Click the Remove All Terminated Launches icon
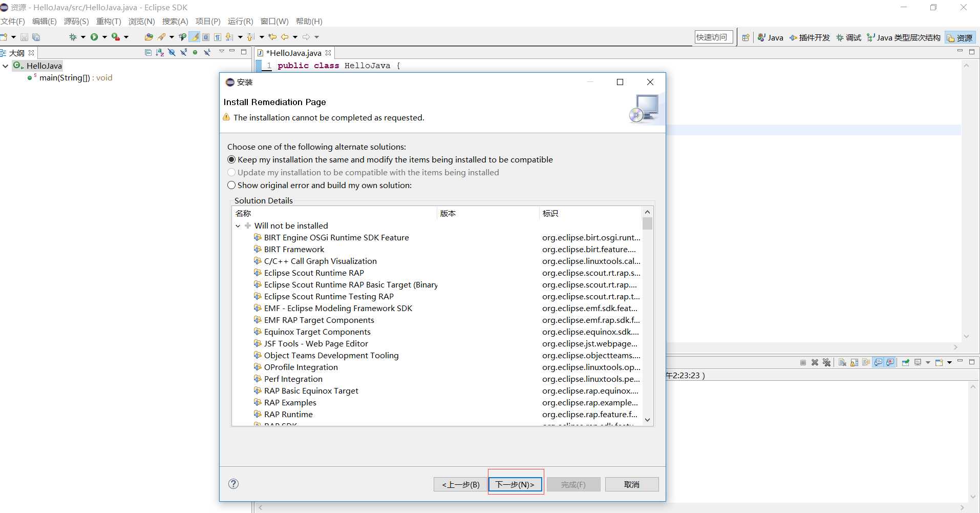This screenshot has height=513, width=980. pos(826,362)
